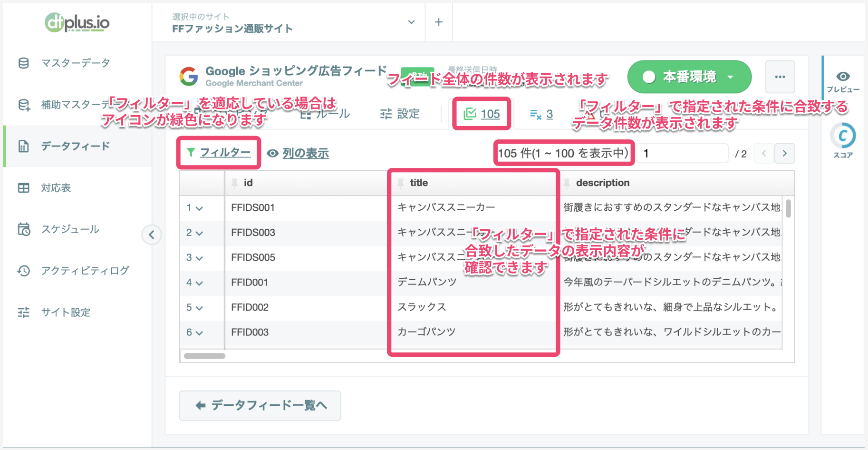The width and height of the screenshot is (868, 450).
Task: Click the データフィード document icon
Action: click(23, 146)
